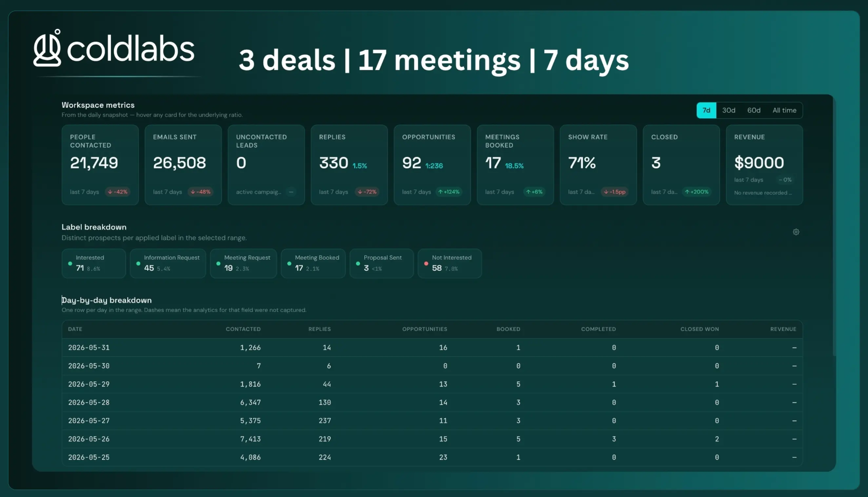The image size is (868, 497).
Task: Click the -1.5pp change badge
Action: point(614,192)
